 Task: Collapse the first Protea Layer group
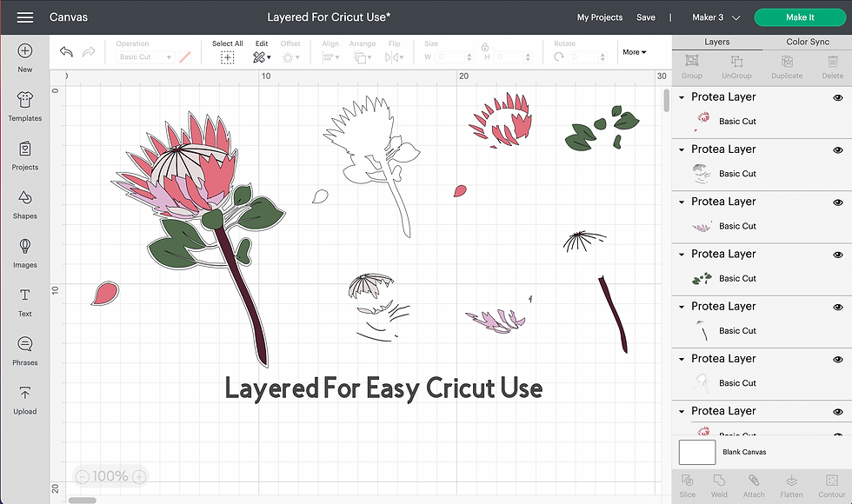682,97
